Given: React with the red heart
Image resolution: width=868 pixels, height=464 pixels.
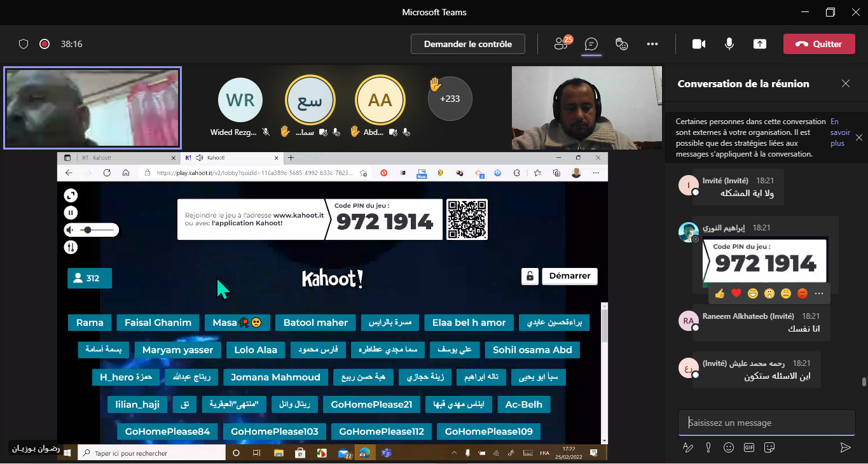Looking at the screenshot, I should point(736,293).
